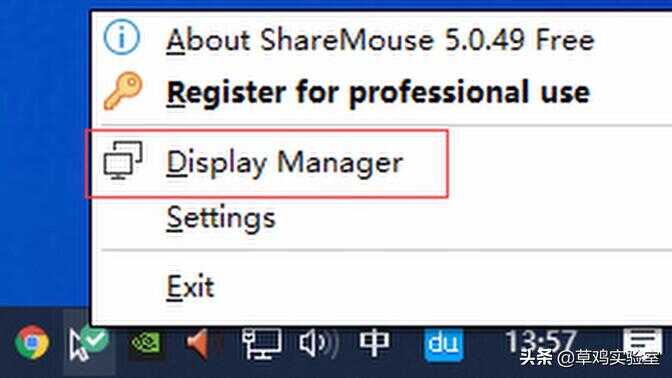The image size is (672, 378).
Task: Click the Google Chrome tray icon
Action: pyautogui.click(x=32, y=342)
